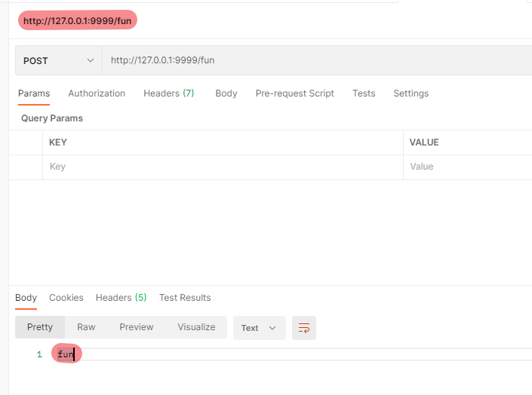Select the Raw view button
The width and height of the screenshot is (532, 395).
(x=86, y=327)
